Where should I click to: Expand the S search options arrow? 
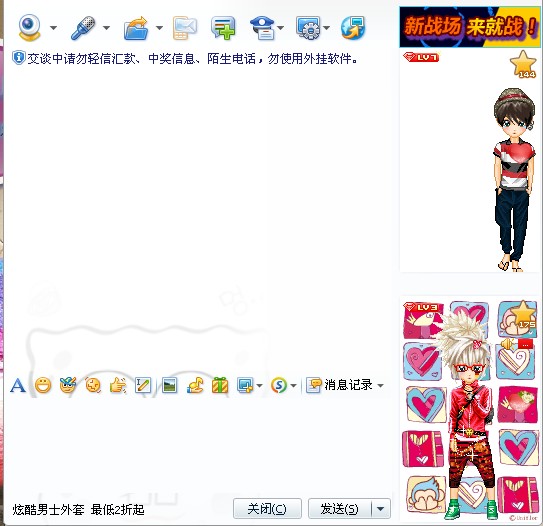[x=293, y=385]
